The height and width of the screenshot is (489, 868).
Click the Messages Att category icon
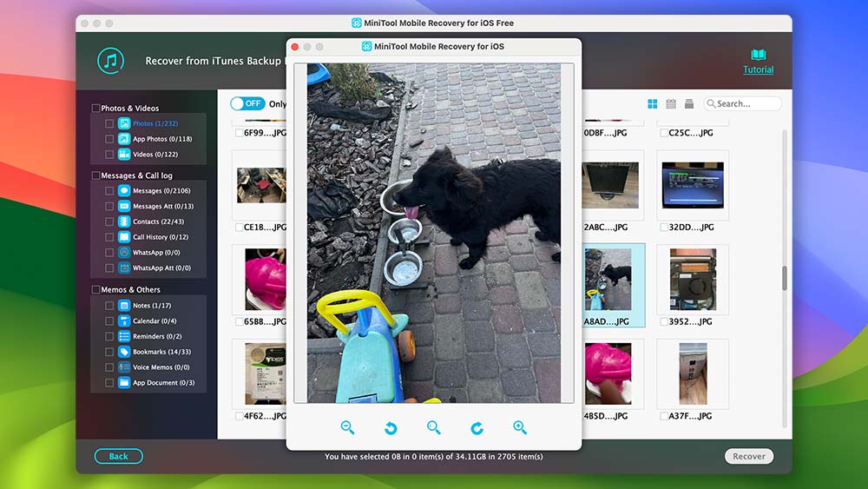pos(124,206)
